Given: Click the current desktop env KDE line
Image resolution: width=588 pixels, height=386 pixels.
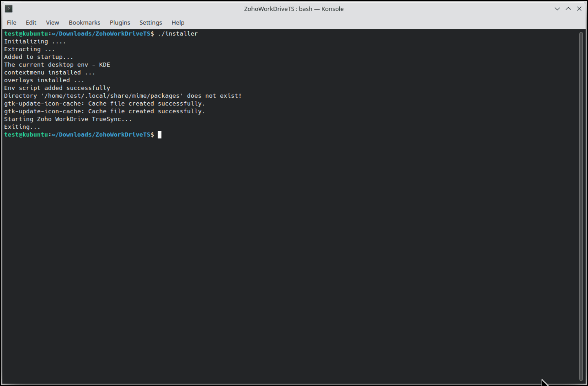Looking at the screenshot, I should (x=57, y=65).
